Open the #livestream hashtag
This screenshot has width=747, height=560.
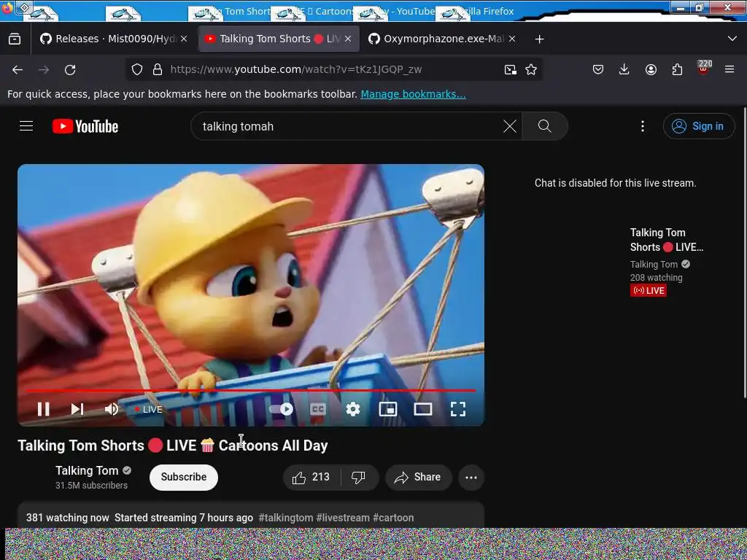[344, 518]
